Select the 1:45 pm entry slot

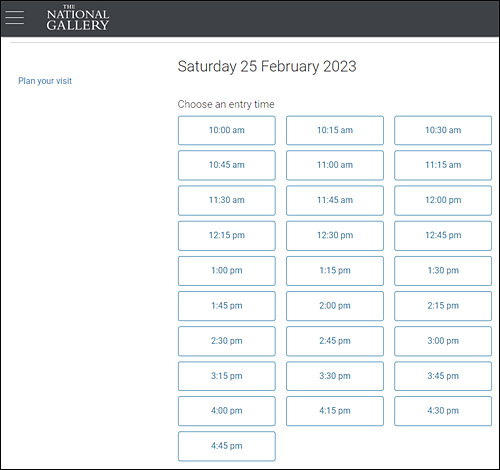[x=227, y=306]
